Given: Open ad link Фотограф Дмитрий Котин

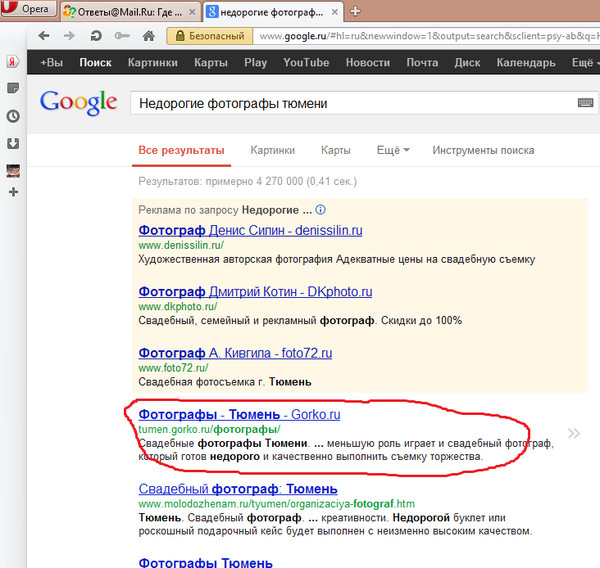Looking at the screenshot, I should (255, 292).
